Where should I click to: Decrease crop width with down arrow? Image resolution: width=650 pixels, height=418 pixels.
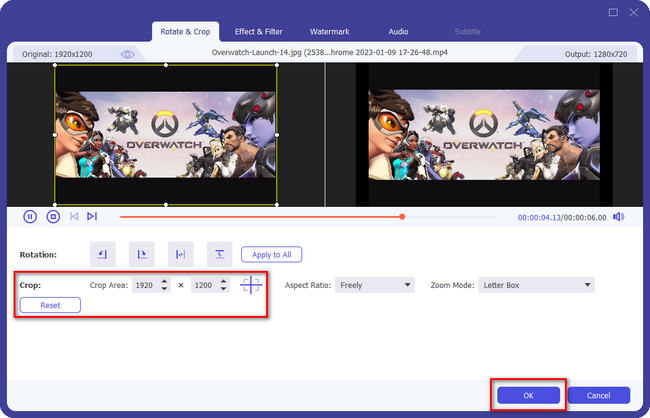164,289
